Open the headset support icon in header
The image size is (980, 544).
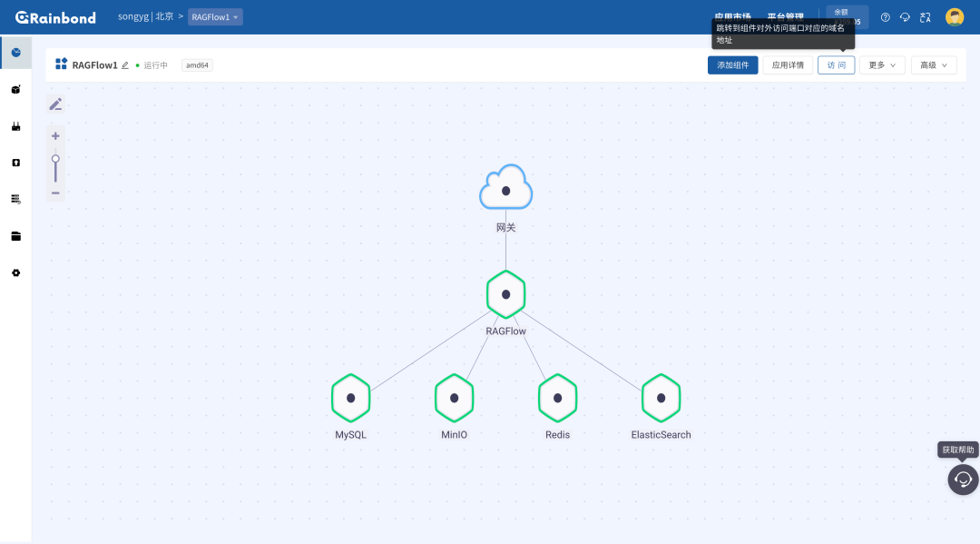[x=905, y=17]
